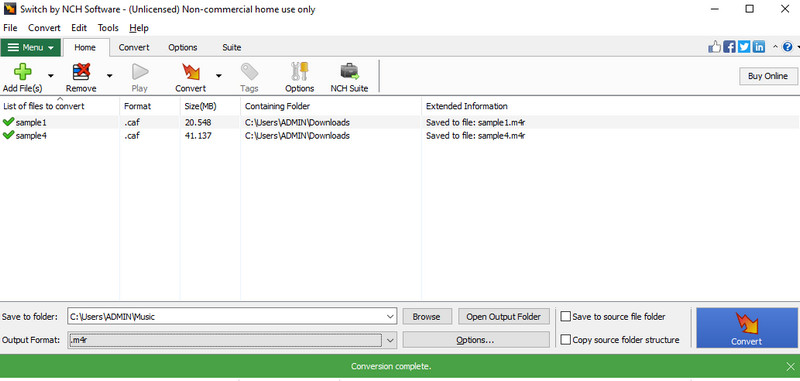The height and width of the screenshot is (381, 800).
Task: Click the Convert toolbar icon
Action: point(191,72)
